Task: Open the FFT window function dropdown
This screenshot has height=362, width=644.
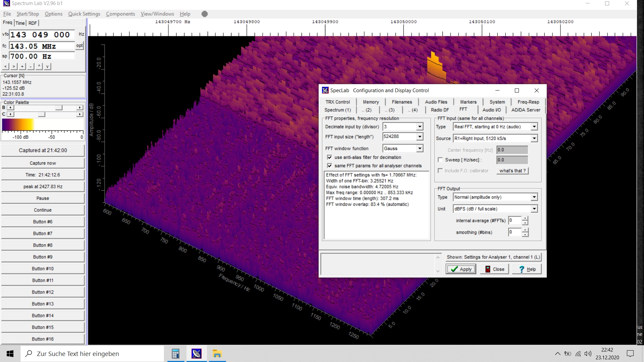Action: point(420,148)
